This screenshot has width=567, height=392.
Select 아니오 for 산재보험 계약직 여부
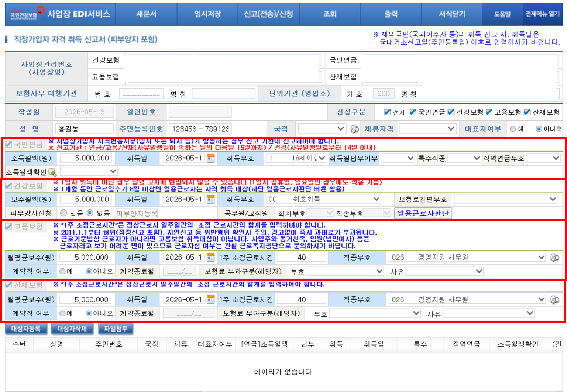pyautogui.click(x=89, y=313)
